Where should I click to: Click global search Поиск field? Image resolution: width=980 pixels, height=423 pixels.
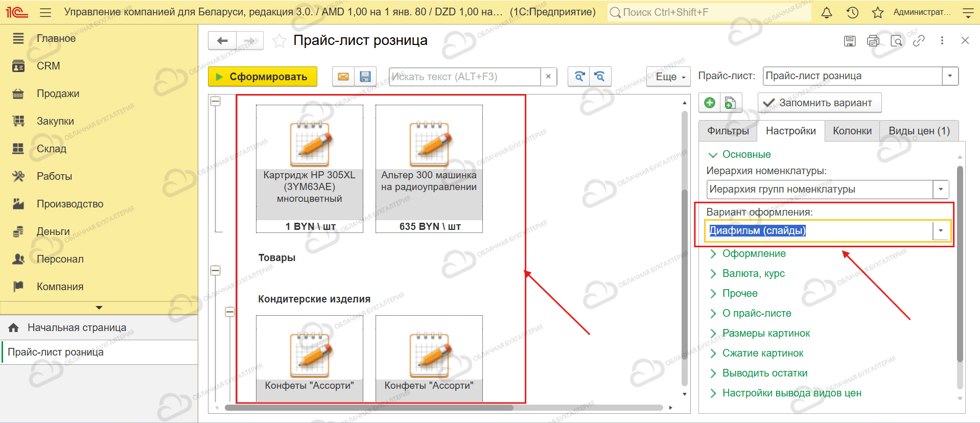(x=709, y=12)
